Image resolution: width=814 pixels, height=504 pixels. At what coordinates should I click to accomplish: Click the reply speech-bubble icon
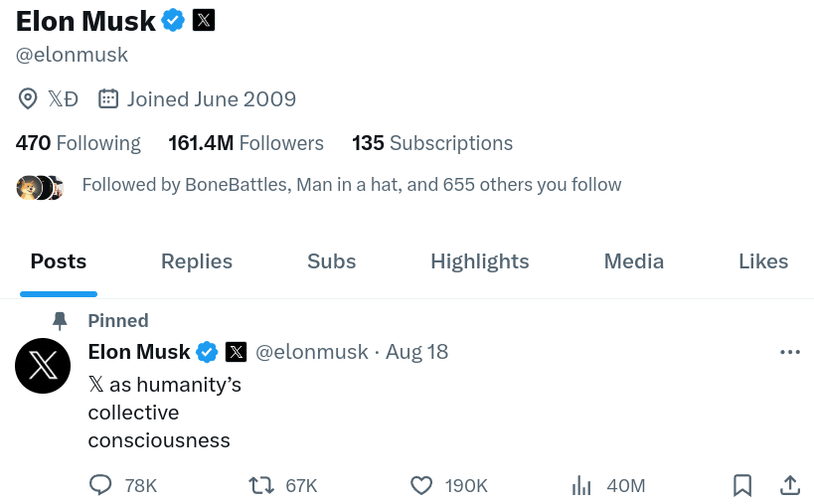(x=100, y=485)
